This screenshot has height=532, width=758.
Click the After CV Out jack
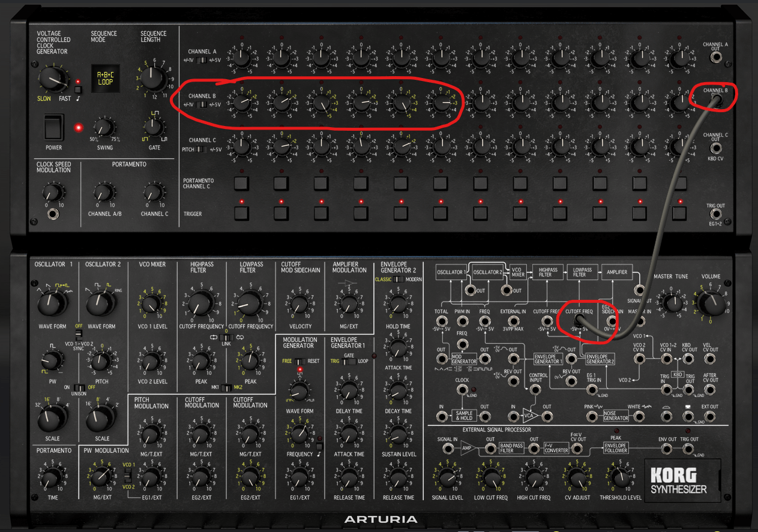[x=709, y=390]
